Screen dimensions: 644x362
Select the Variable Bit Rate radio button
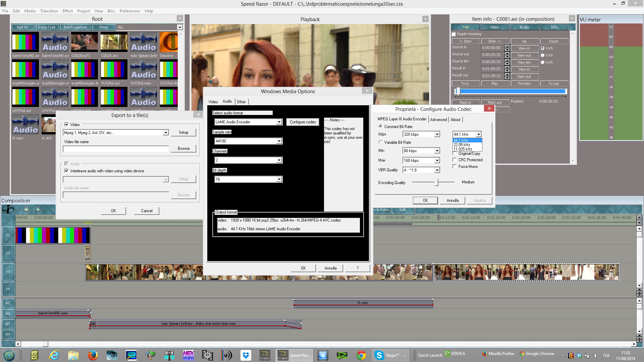pyautogui.click(x=380, y=142)
